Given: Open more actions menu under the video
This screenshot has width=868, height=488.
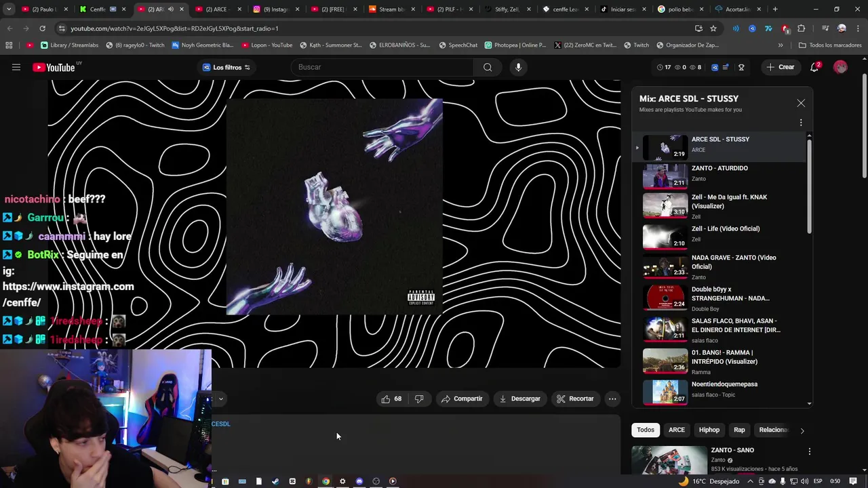Looking at the screenshot, I should pyautogui.click(x=612, y=399).
